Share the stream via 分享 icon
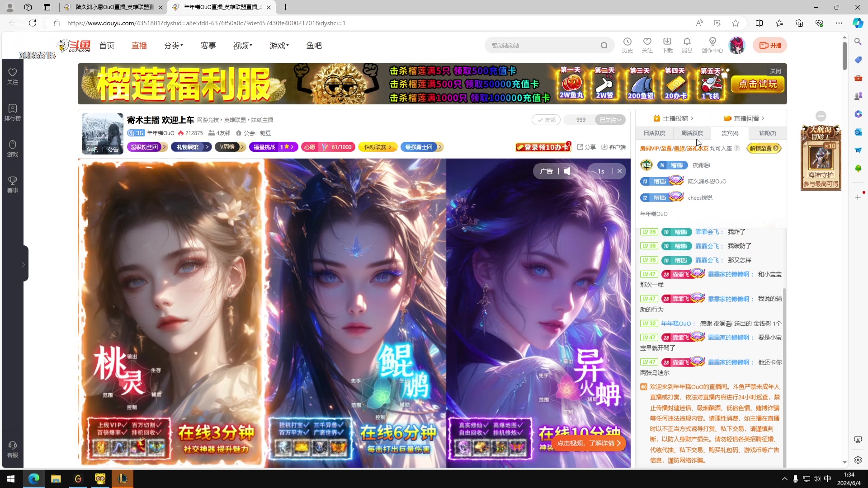 [x=586, y=147]
